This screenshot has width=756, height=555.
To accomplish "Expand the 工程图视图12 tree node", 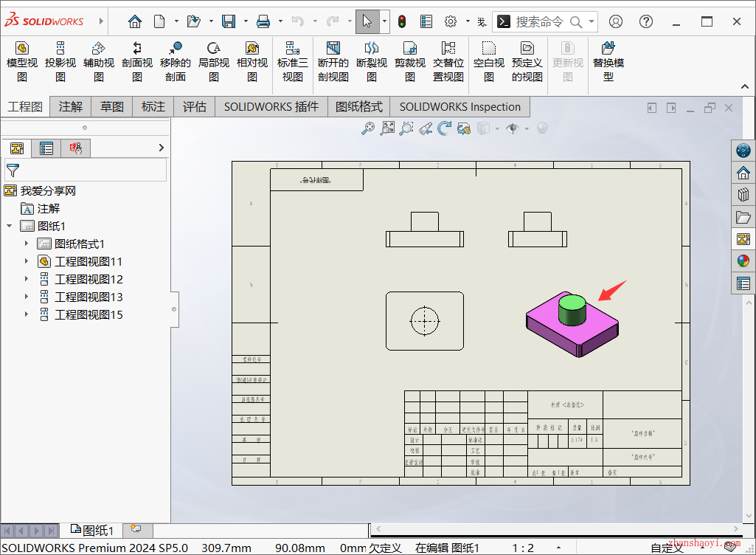I will (27, 279).
